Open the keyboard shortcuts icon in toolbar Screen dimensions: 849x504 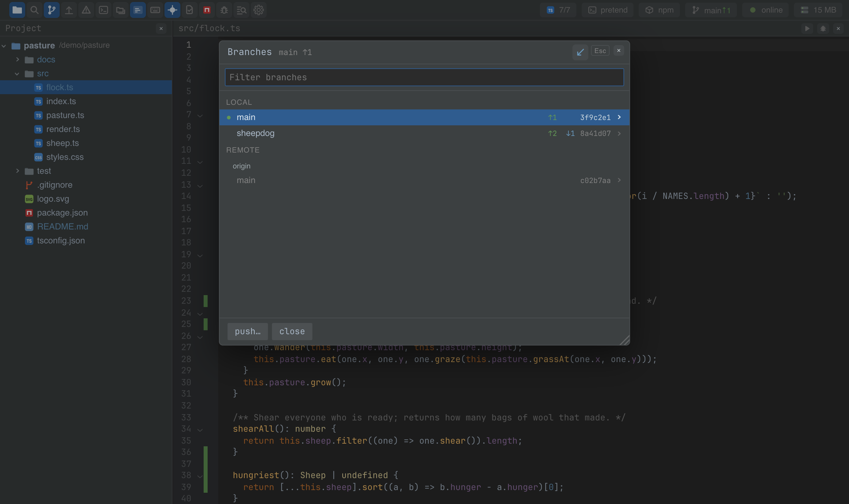(155, 10)
